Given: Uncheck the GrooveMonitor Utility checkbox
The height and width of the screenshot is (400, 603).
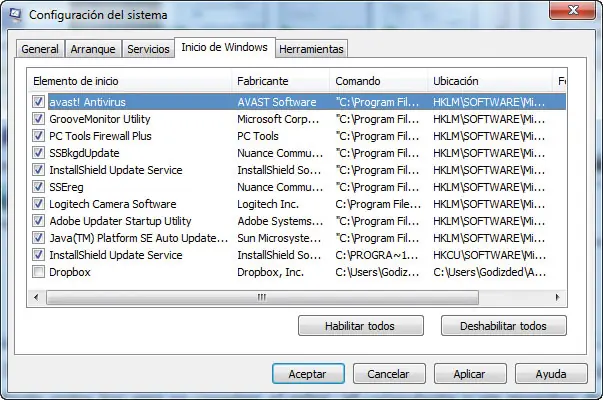Looking at the screenshot, I should pyautogui.click(x=38, y=118).
